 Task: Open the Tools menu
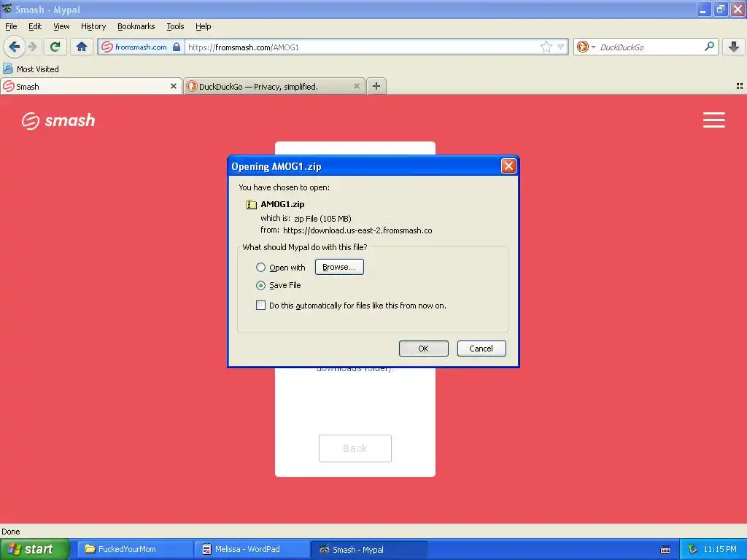pos(175,26)
